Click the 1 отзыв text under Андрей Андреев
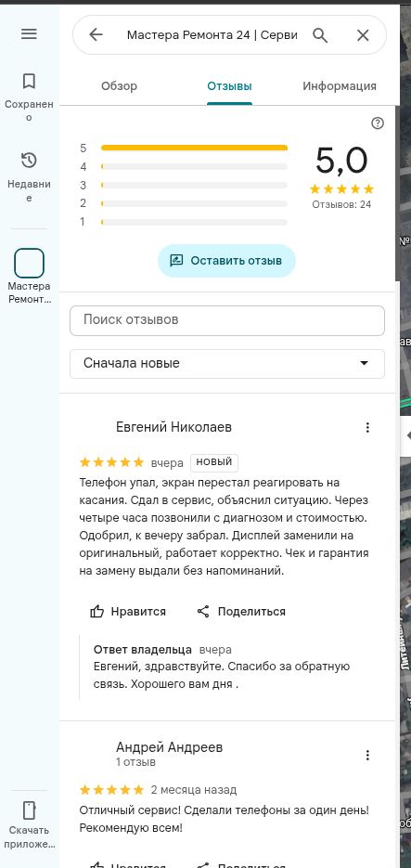Image resolution: width=411 pixels, height=868 pixels. pyautogui.click(x=135, y=762)
